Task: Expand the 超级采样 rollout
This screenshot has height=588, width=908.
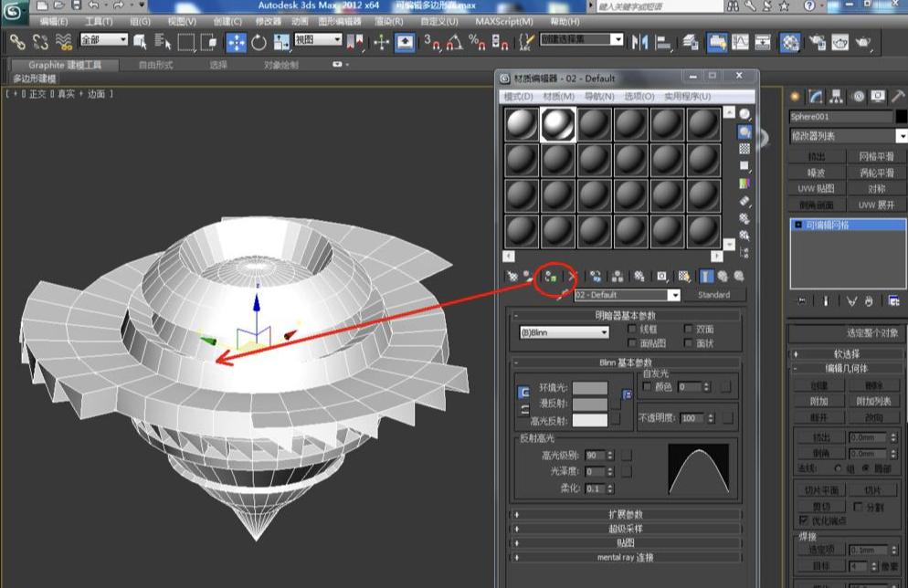Action: pos(626,529)
